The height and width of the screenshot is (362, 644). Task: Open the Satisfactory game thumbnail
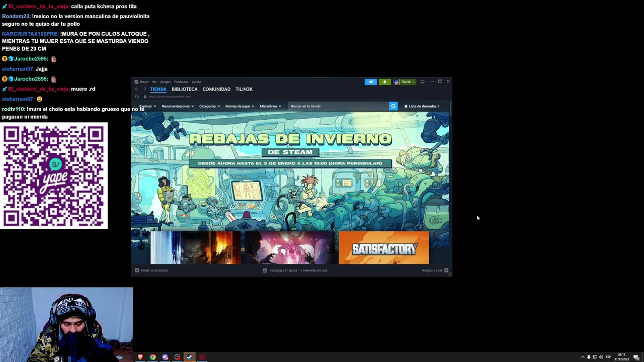click(x=384, y=247)
